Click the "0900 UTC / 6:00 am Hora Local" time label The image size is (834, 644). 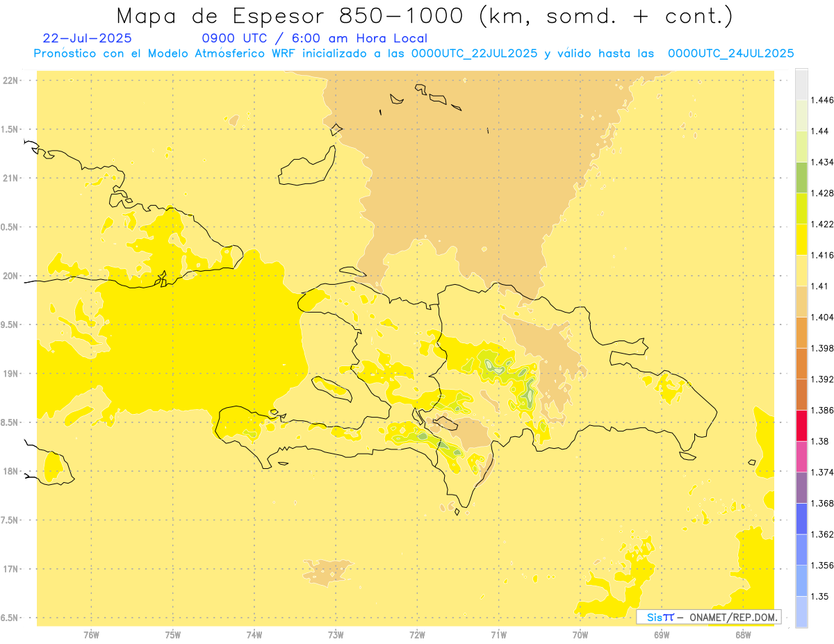click(314, 39)
